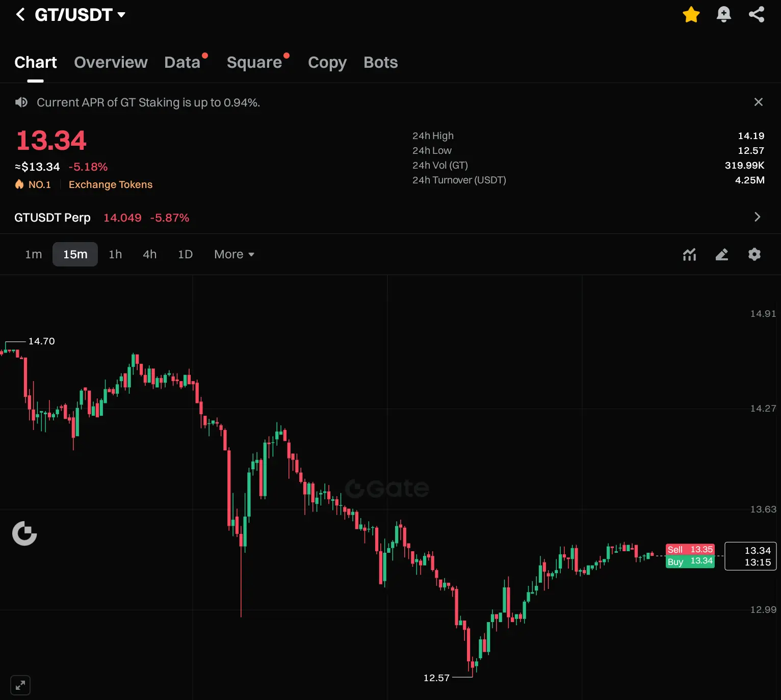Tap the 24h High value 14.19
This screenshot has height=700, width=781.
pos(751,136)
